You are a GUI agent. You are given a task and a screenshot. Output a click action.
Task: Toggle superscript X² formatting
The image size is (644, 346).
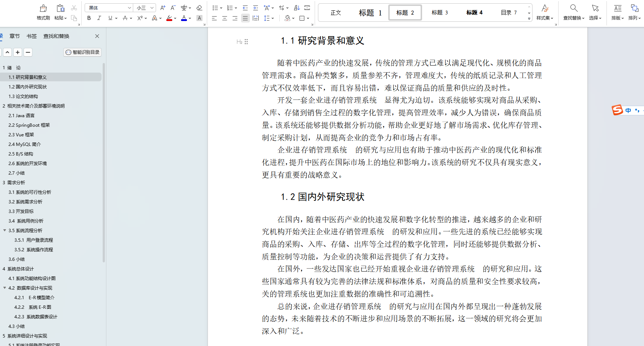[x=140, y=18]
